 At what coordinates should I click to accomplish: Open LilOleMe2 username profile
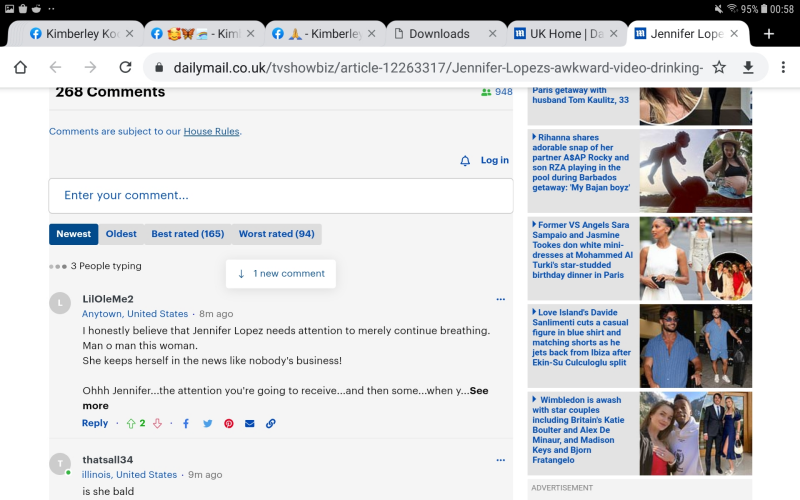coord(108,299)
